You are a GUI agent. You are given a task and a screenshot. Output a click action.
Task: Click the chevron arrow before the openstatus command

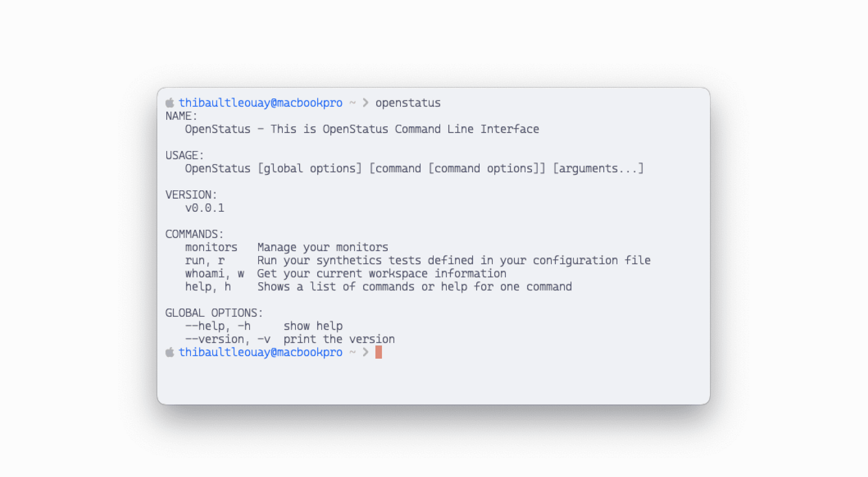click(366, 103)
